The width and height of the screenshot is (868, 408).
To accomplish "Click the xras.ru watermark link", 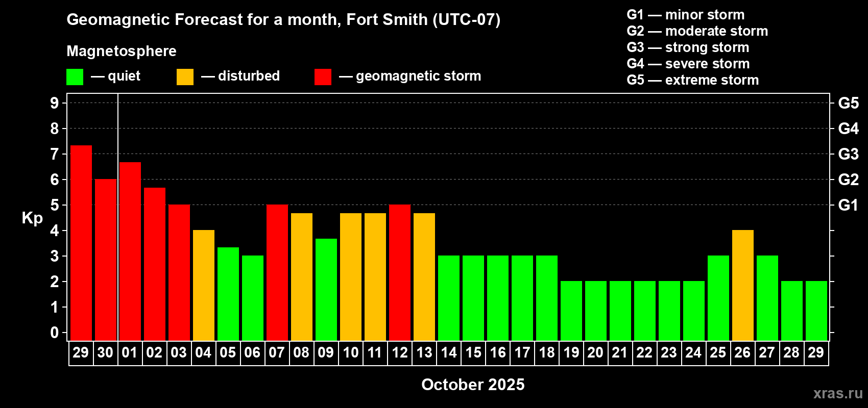I will coord(837,393).
